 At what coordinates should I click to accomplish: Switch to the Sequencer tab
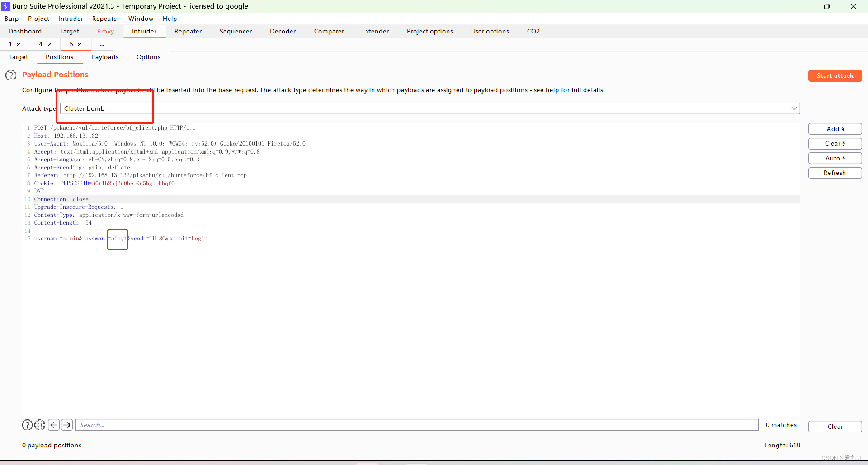(x=236, y=31)
